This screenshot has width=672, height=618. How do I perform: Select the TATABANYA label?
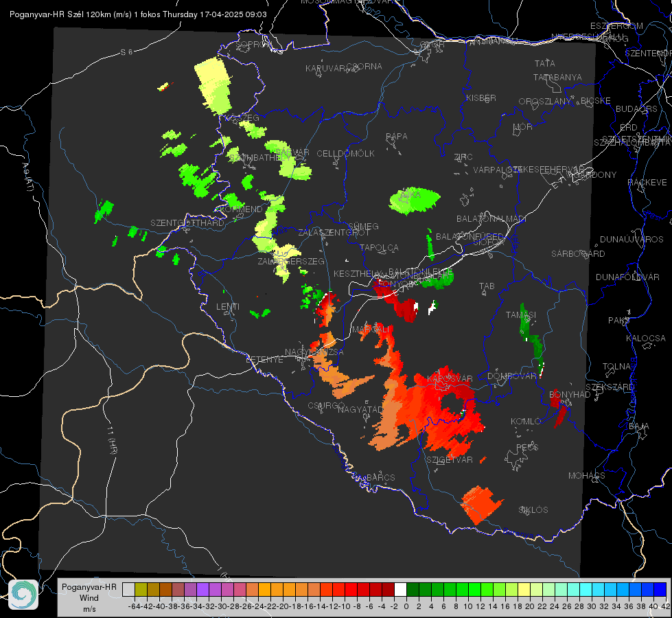557,77
